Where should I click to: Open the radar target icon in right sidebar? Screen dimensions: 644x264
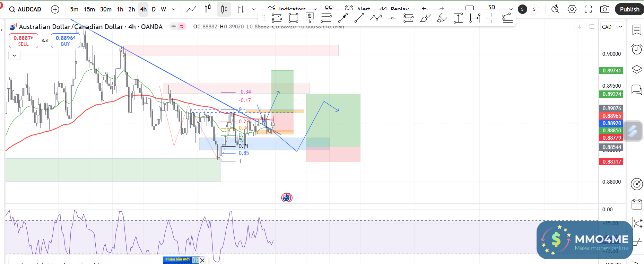pos(637,184)
